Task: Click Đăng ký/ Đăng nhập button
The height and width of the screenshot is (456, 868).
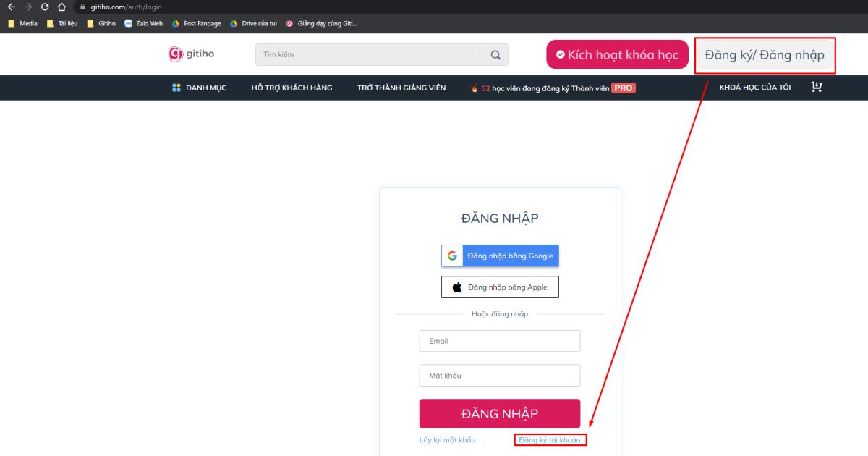Action: [x=765, y=55]
